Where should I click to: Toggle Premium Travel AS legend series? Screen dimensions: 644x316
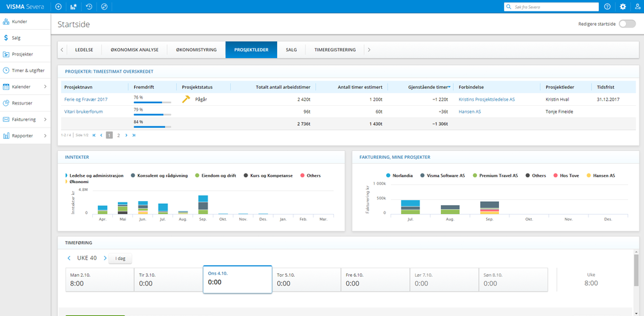point(495,175)
